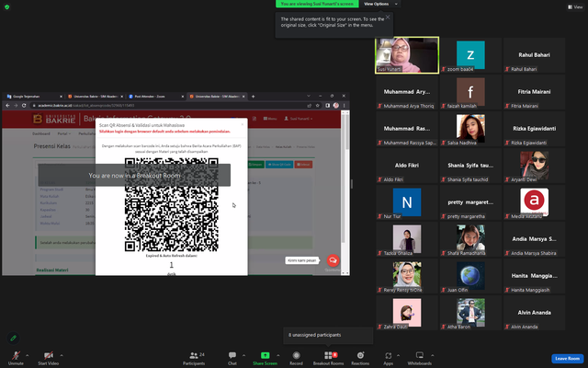Open the Breakout Rooms panel
Screen dimensions: 588x368
tap(328, 358)
